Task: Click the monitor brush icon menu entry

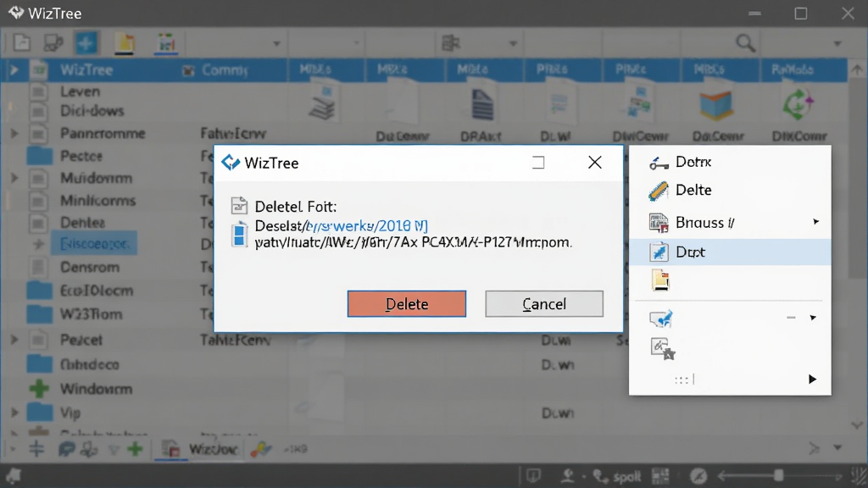Action: tap(660, 319)
